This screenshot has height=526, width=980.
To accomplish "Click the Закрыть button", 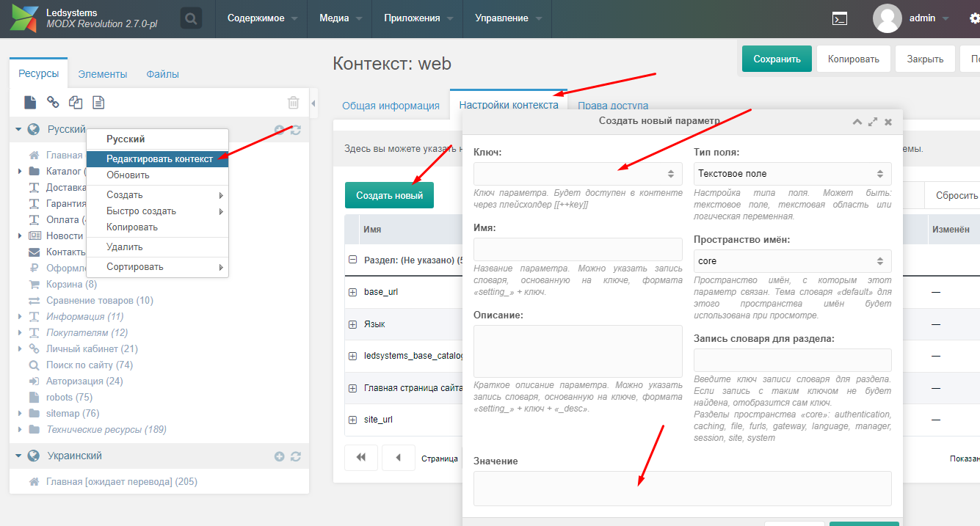I will tap(925, 59).
